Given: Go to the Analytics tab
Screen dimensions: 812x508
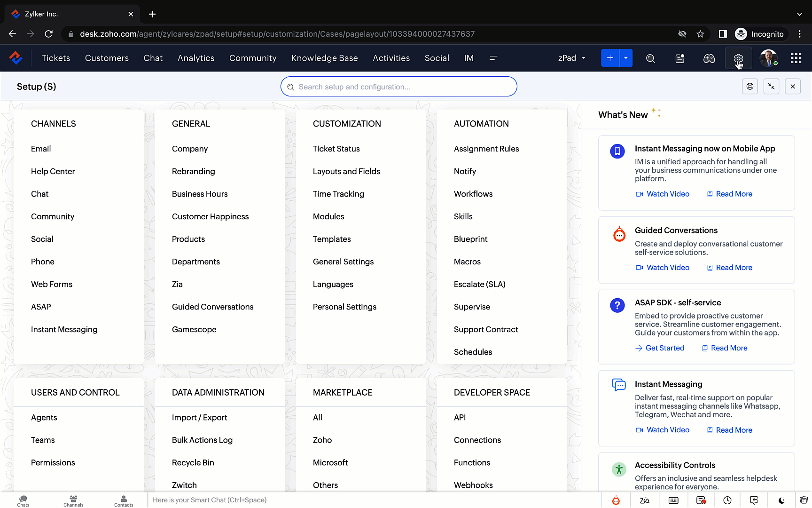Looking at the screenshot, I should (196, 58).
